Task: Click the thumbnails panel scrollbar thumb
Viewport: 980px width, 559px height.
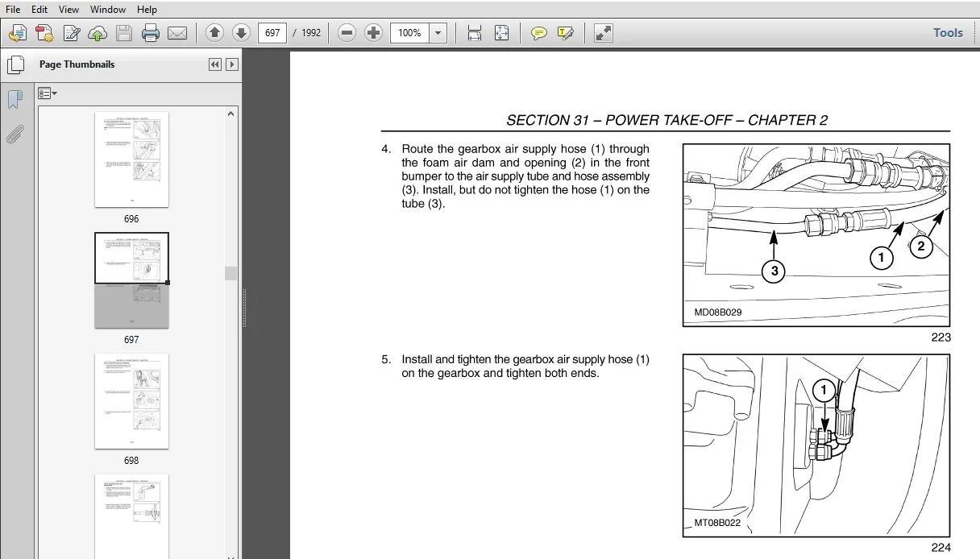Action: [x=231, y=273]
